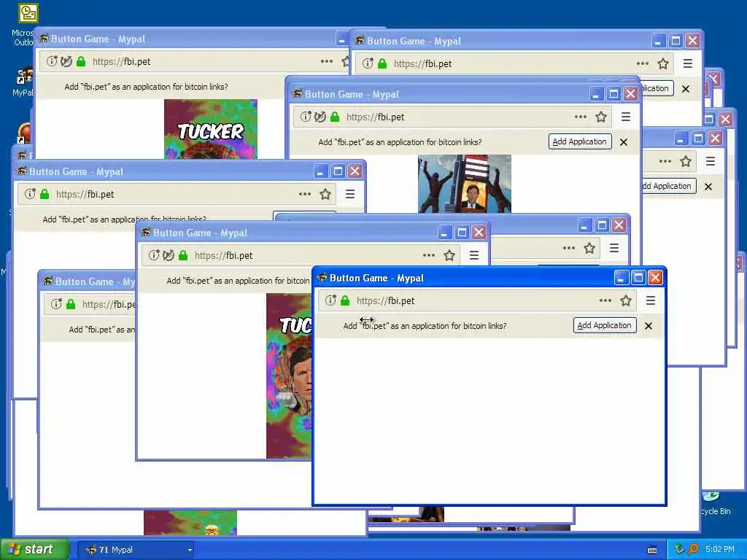
Task: Dismiss the bitcoin notification in the active front window
Action: click(649, 326)
